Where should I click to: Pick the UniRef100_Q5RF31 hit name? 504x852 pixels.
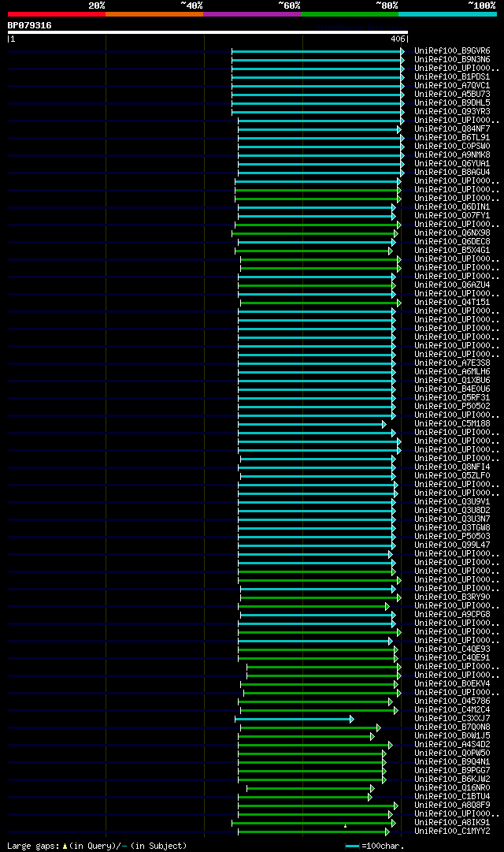click(452, 398)
